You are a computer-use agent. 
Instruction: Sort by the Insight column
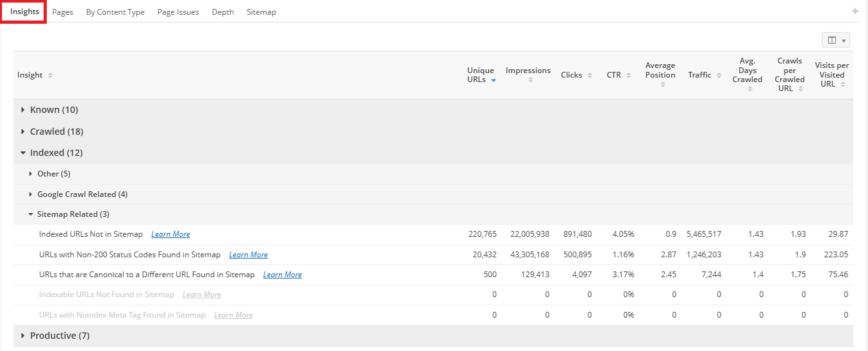[x=50, y=75]
